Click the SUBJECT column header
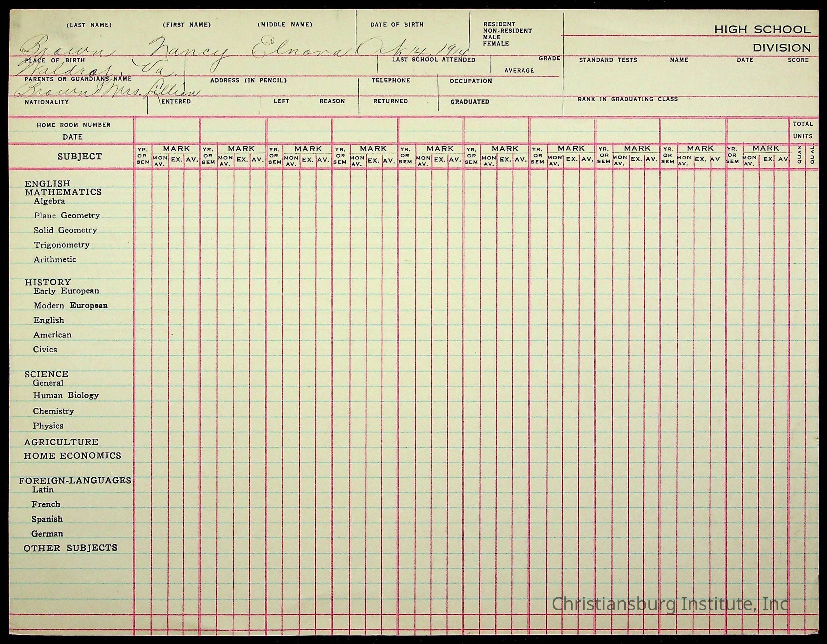The image size is (827, 644). click(x=80, y=157)
